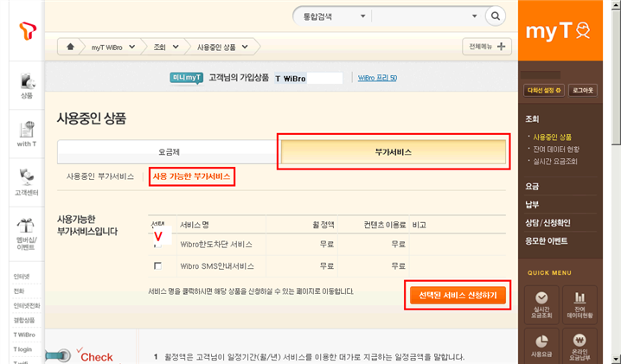This screenshot has height=364, width=621.
Task: Open the 인터넷 left sidebar link
Action: point(22,277)
